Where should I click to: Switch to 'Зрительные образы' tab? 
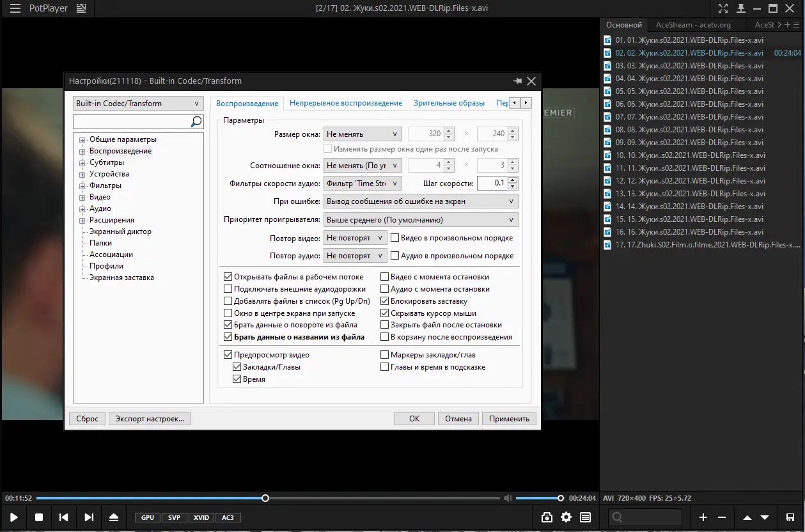(449, 103)
